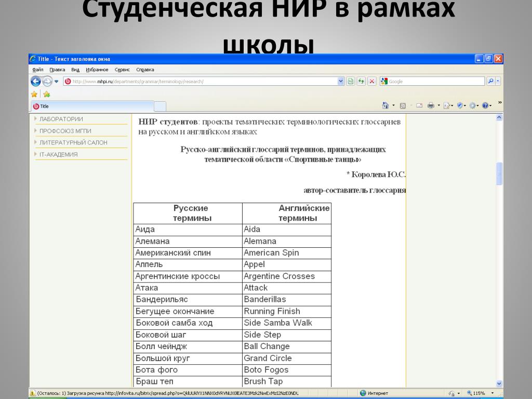Open the Сервис menu

tap(122, 70)
